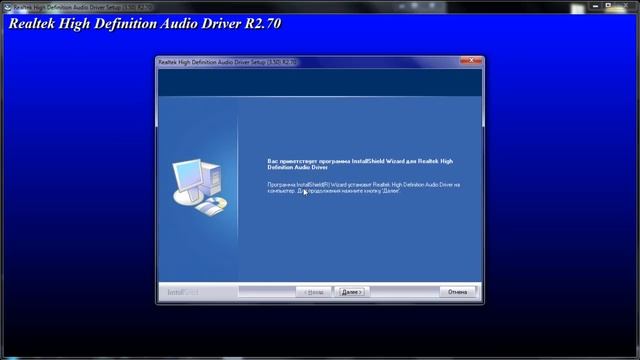Viewport: 640px width, 360px height.
Task: Maximize the outer setup window
Action: pyautogui.click(x=608, y=6)
